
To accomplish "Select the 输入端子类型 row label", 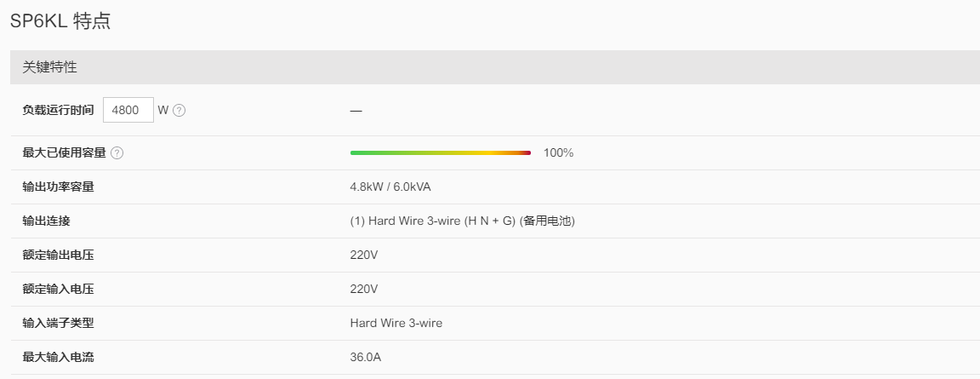I will click(x=58, y=324).
